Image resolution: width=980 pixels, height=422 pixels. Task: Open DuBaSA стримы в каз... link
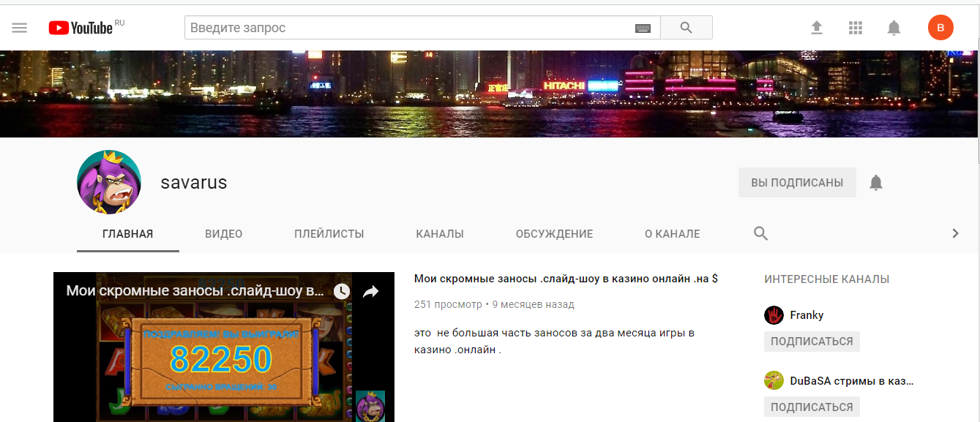tap(852, 380)
